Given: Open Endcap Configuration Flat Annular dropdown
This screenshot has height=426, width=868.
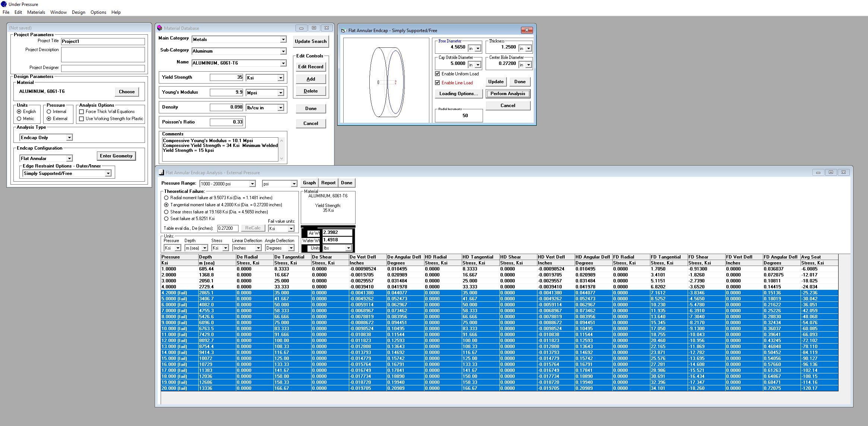Looking at the screenshot, I should [69, 159].
